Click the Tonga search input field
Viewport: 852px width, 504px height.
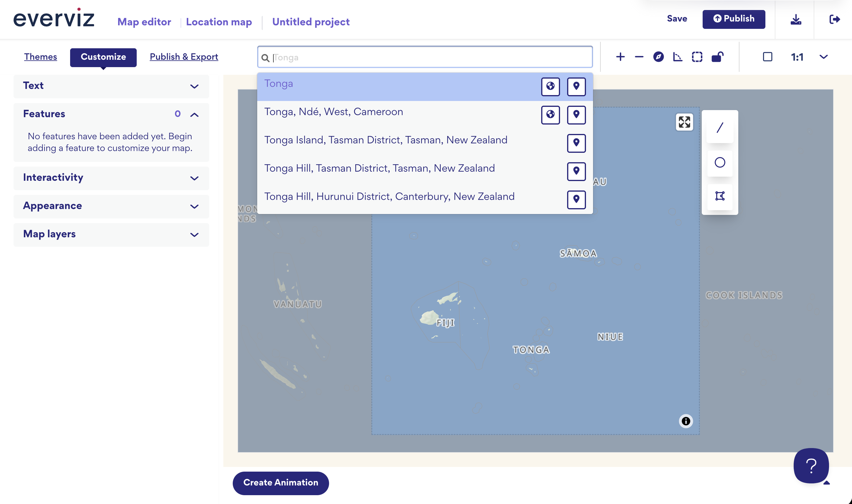tap(425, 57)
